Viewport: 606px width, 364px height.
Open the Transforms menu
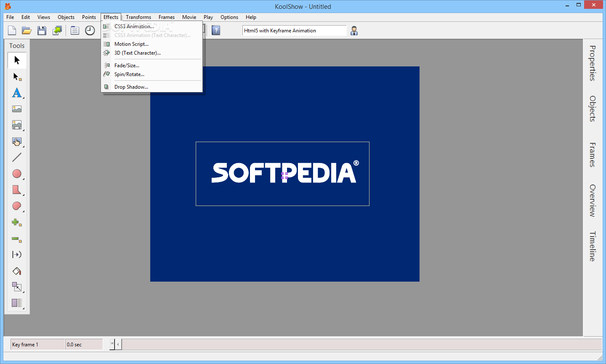[x=138, y=17]
